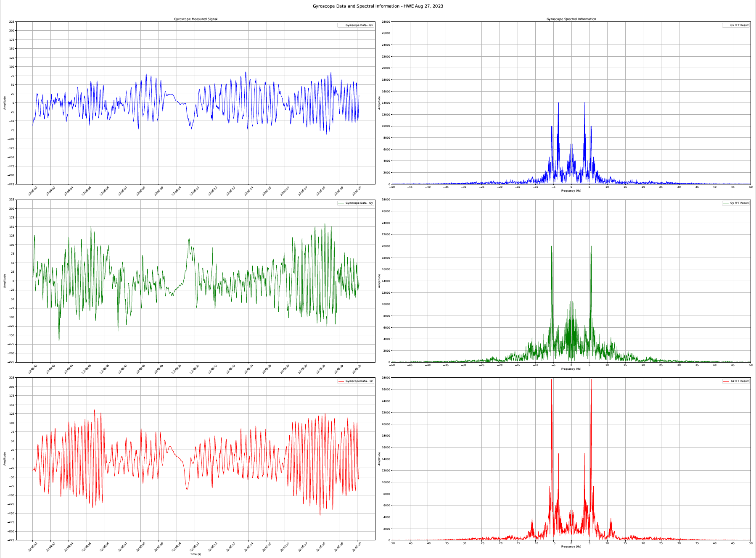Click the 28000 y-tick on the blue FFT plot
The height and width of the screenshot is (558, 756).
[x=386, y=21]
